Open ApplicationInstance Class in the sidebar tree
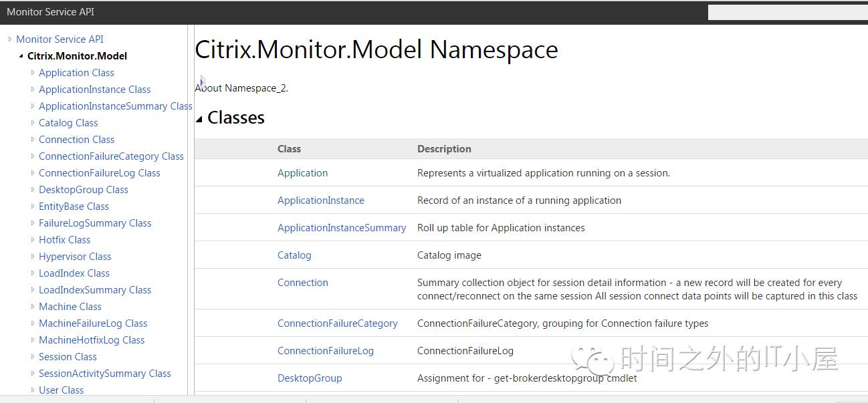 pos(94,90)
